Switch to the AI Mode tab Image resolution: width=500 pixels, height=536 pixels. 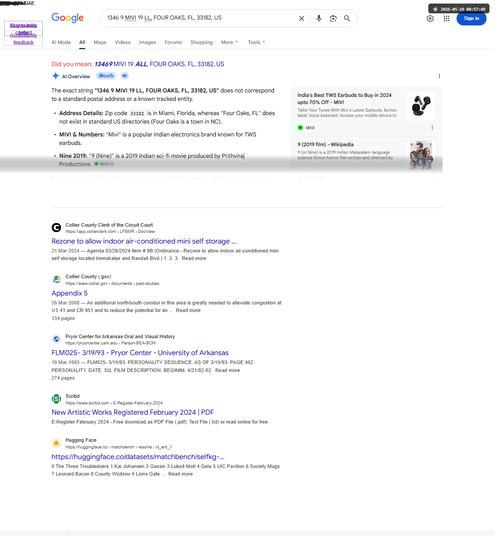(61, 42)
